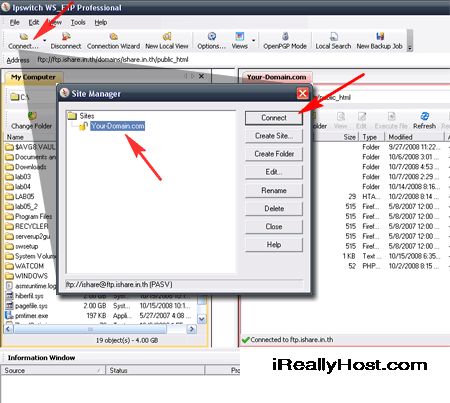Select the Your-Domain.com remote tab
The image size is (450, 403).
point(277,77)
